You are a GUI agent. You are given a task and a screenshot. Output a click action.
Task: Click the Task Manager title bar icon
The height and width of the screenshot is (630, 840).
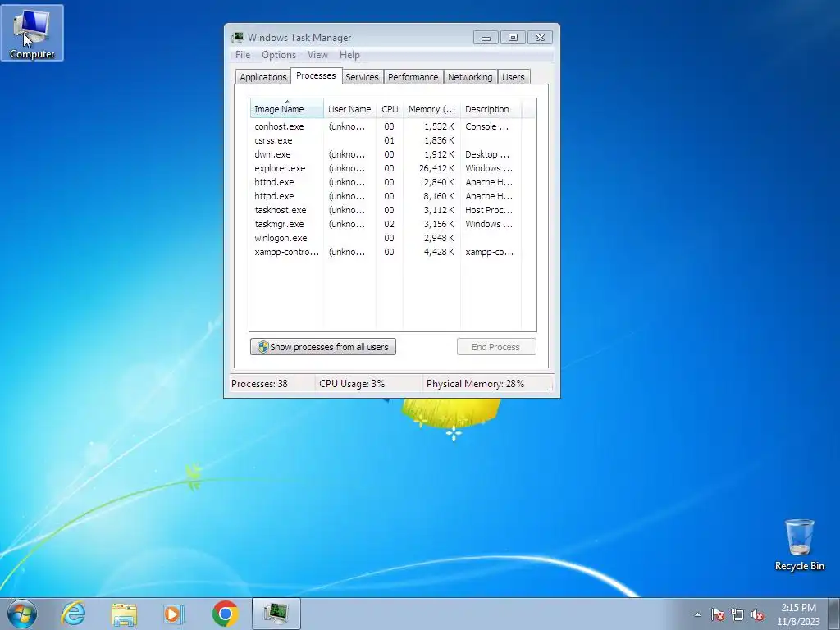coord(238,38)
